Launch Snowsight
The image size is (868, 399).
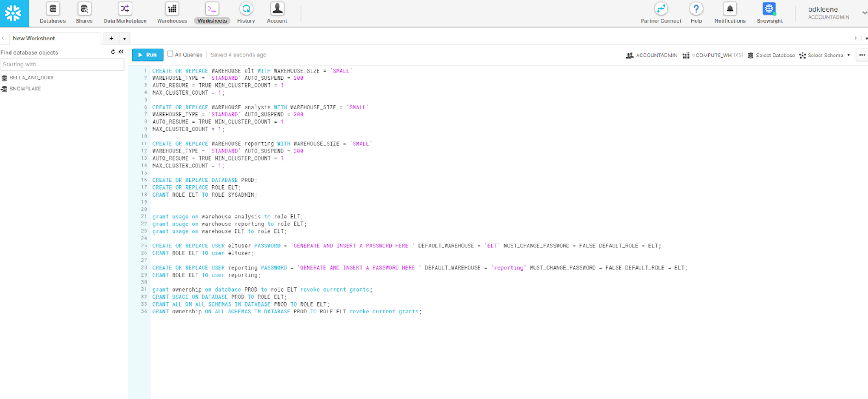tap(769, 13)
